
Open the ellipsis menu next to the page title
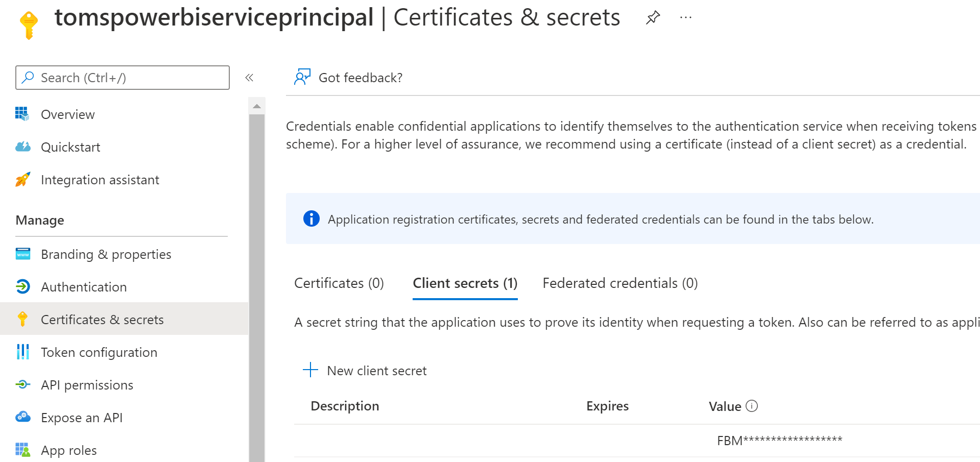click(x=685, y=17)
